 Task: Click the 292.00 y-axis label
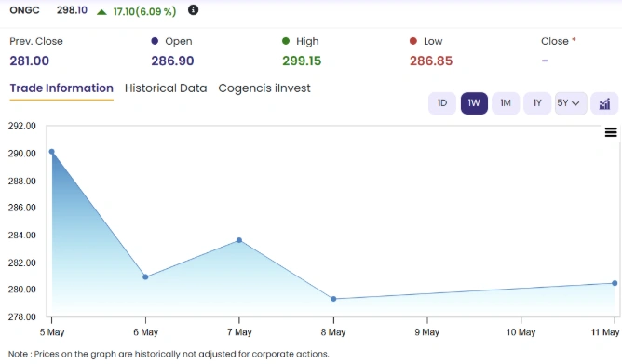coord(21,126)
